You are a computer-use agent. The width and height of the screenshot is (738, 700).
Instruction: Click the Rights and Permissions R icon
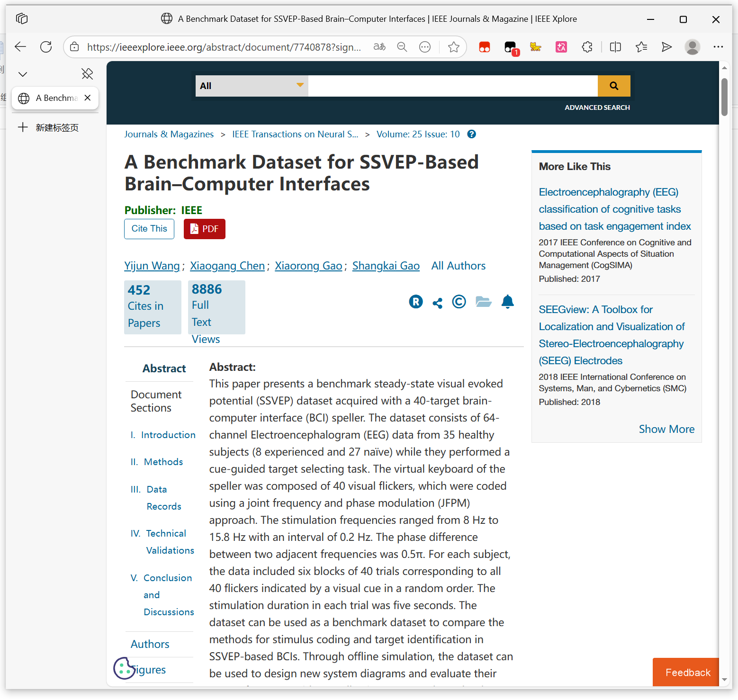[x=416, y=302]
